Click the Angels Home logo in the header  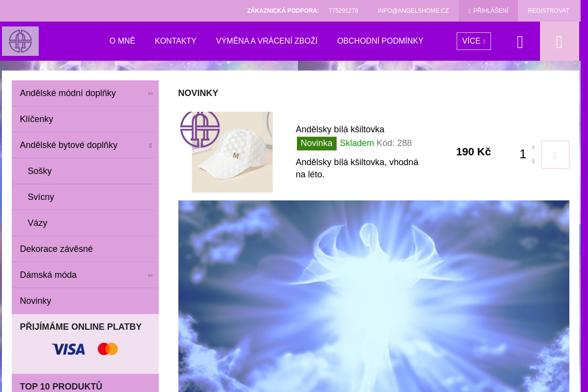pos(20,41)
